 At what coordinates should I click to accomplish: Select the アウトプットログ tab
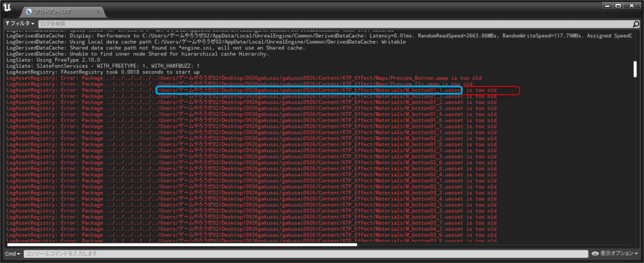[58, 12]
